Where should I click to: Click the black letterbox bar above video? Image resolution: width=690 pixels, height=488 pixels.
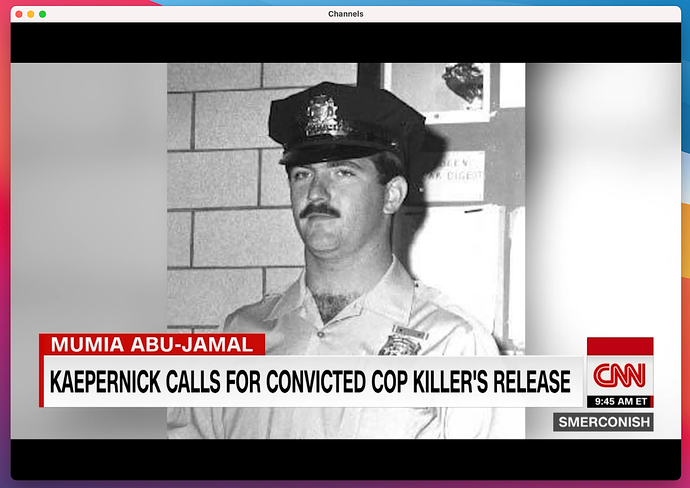(x=345, y=44)
